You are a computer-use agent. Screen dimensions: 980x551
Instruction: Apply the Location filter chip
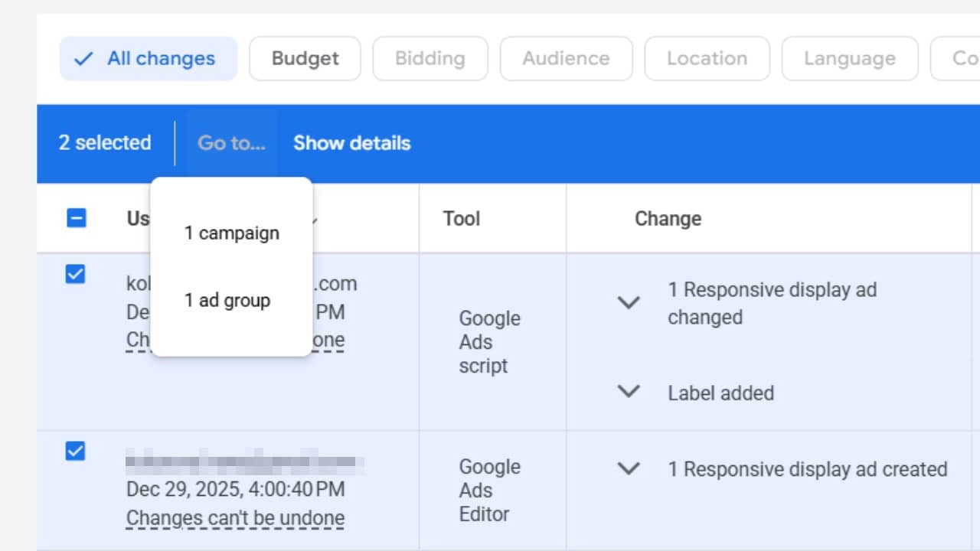point(707,57)
